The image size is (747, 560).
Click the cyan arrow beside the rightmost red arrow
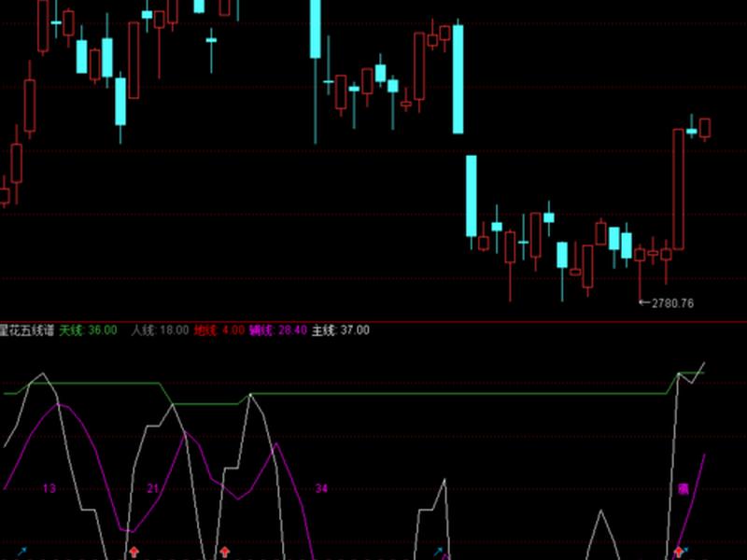[x=685, y=551]
